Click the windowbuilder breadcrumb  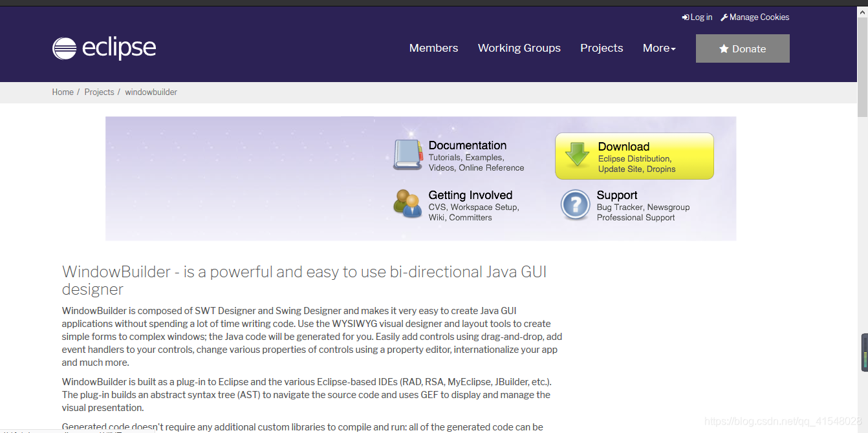coord(151,92)
